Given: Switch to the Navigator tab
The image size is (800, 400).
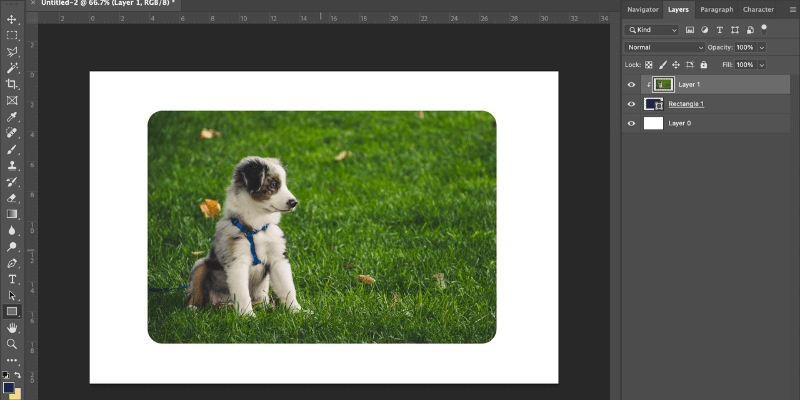Looking at the screenshot, I should (x=642, y=9).
